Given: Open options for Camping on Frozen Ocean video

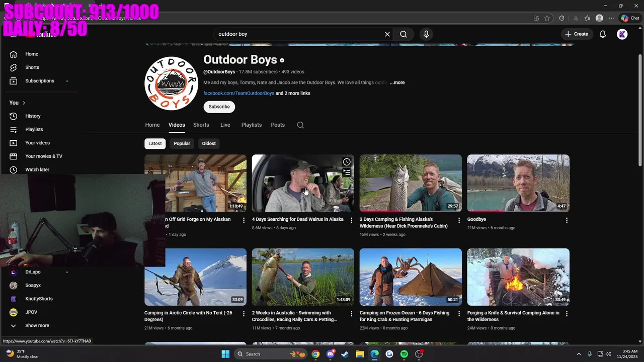Looking at the screenshot, I should [459, 314].
